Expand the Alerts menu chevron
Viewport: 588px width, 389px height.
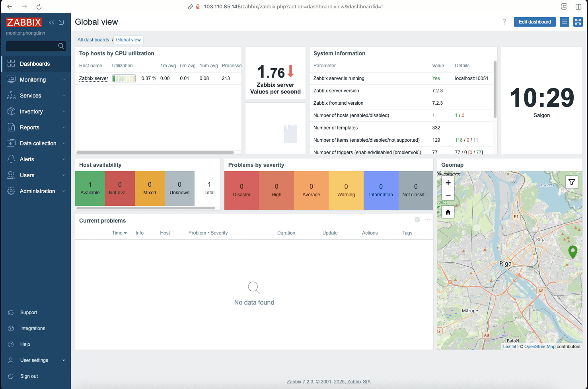coord(64,159)
